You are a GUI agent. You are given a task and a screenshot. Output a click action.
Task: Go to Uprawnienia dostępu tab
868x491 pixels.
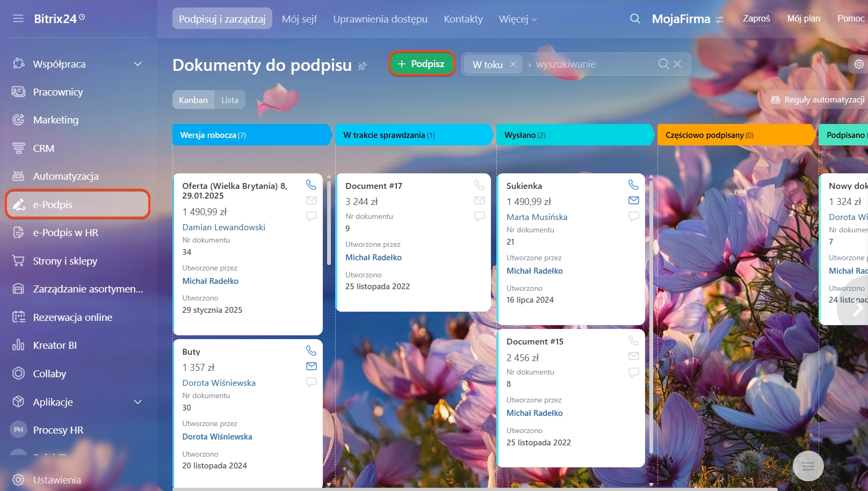pyautogui.click(x=380, y=19)
